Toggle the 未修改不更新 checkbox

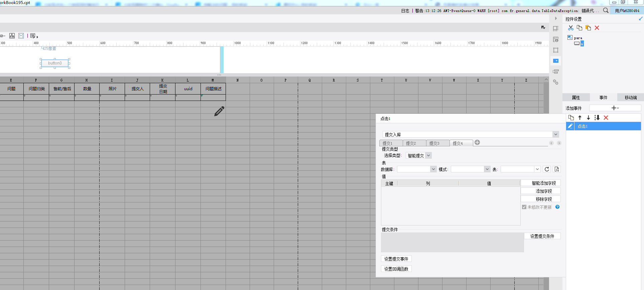click(524, 207)
